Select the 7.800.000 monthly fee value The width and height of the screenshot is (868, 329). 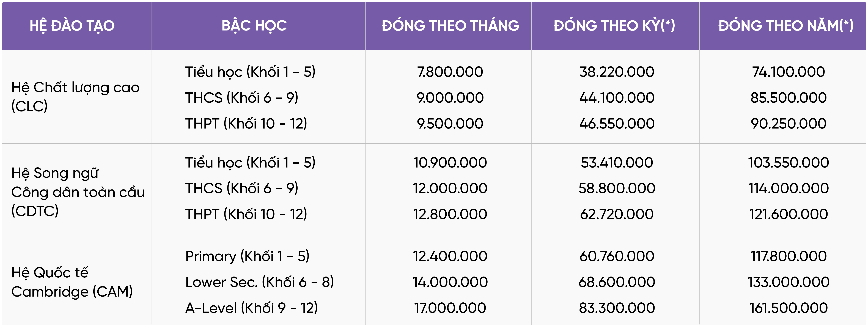coord(450,72)
